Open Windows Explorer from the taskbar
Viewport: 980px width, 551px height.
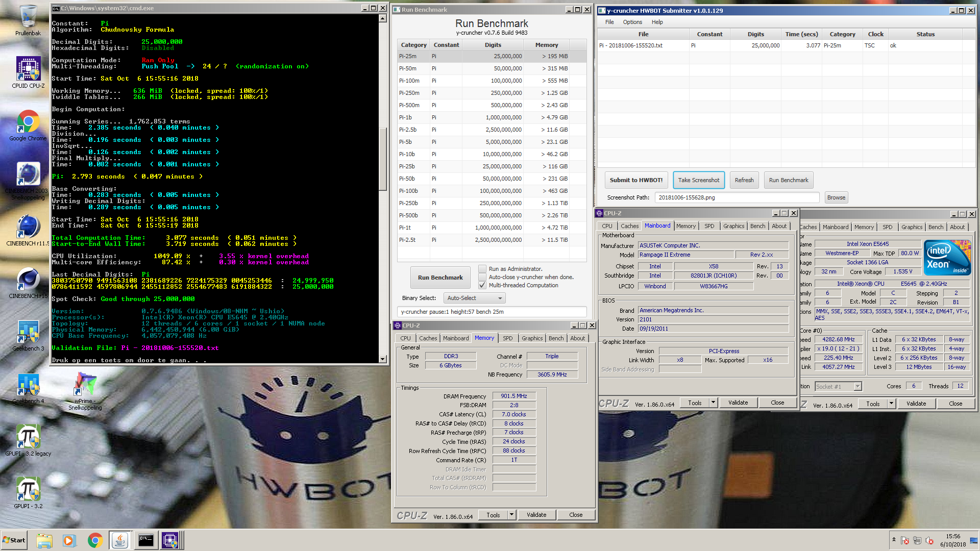tap(44, 540)
